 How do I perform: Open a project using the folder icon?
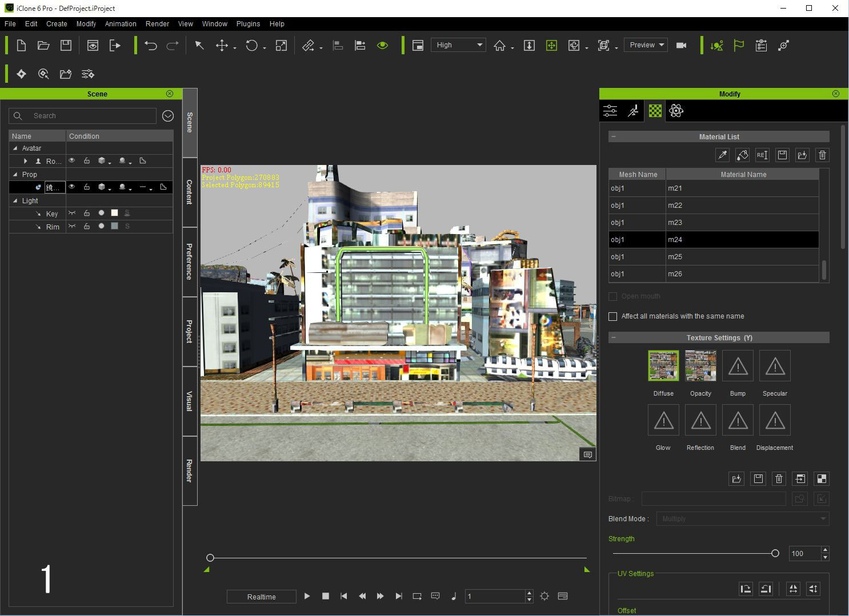click(43, 46)
